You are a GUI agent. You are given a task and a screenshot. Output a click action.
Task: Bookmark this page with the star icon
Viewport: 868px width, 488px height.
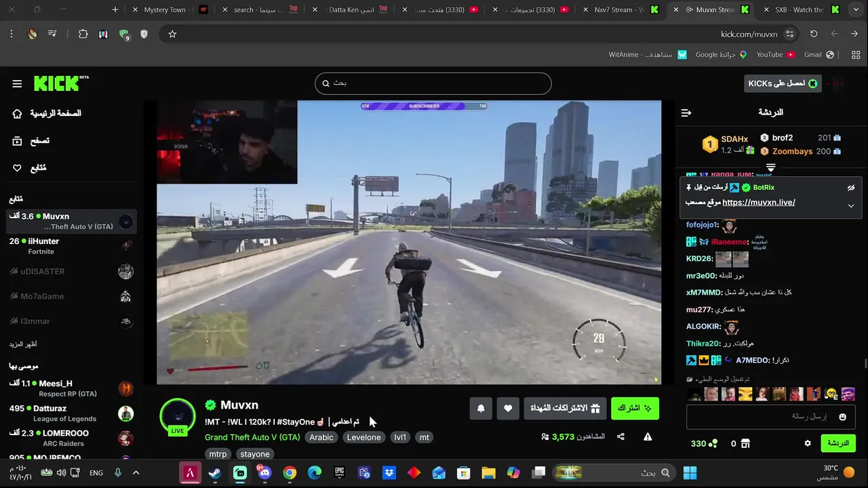tap(172, 34)
